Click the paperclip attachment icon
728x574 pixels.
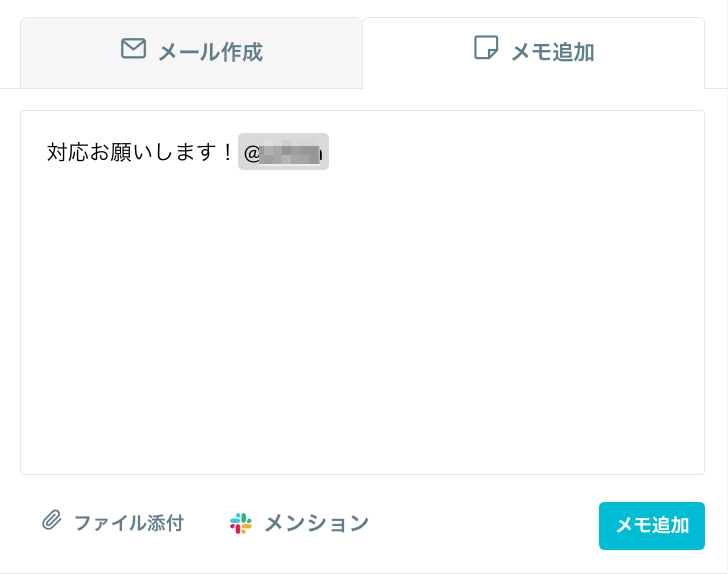(x=52, y=521)
